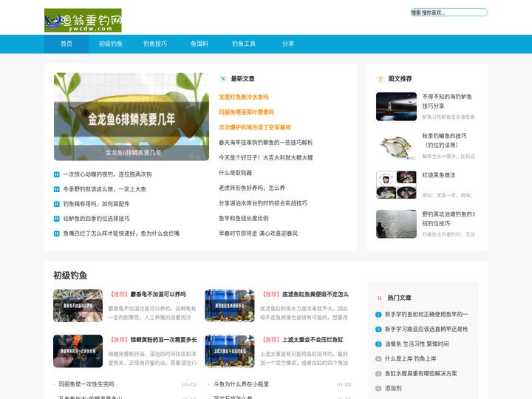Click bullet icon beside 鱼嘴巴烂了怎么样才能快速好

pyautogui.click(x=57, y=233)
